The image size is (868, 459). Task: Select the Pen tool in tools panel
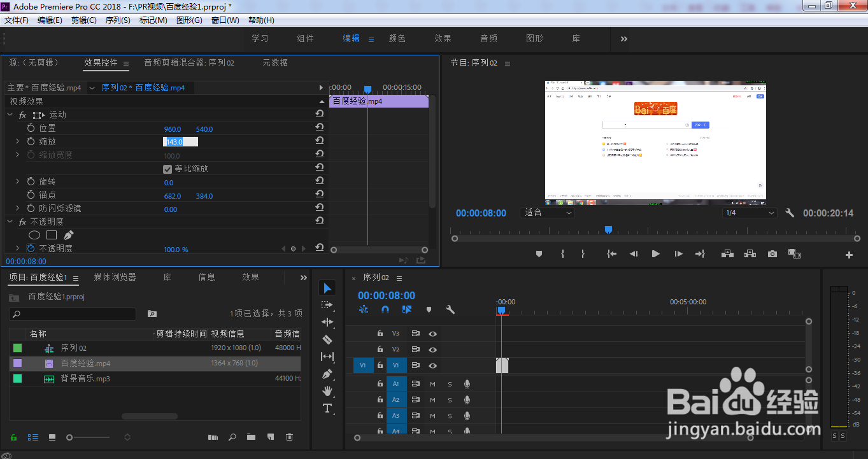pos(327,374)
